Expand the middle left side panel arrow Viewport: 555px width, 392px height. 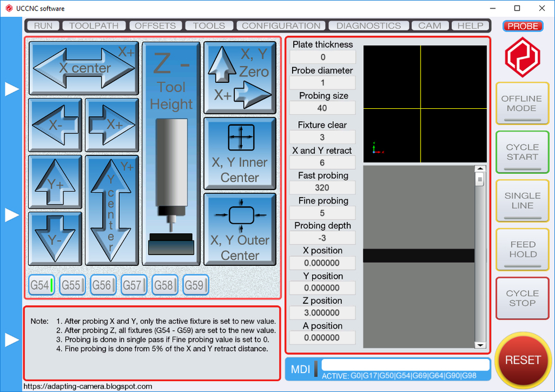pos(12,215)
